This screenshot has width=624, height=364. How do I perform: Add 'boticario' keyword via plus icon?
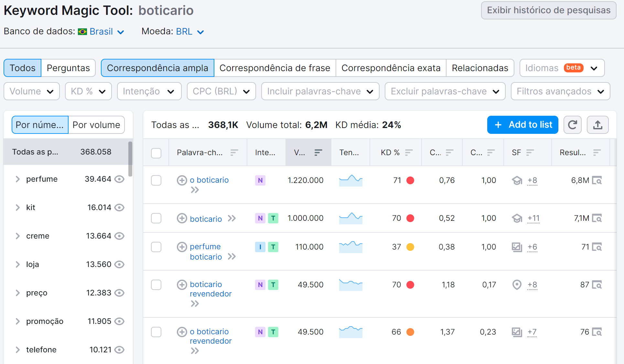[x=182, y=219]
